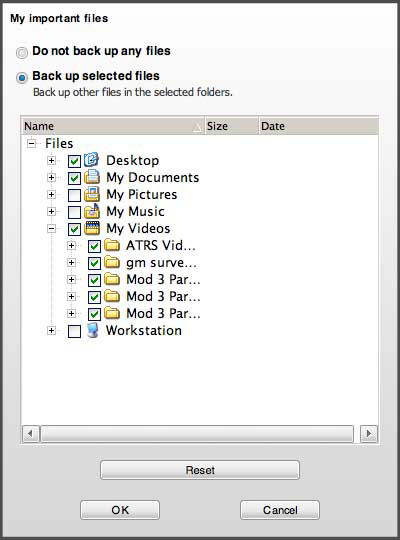Sort by the Name column header

coord(113,126)
